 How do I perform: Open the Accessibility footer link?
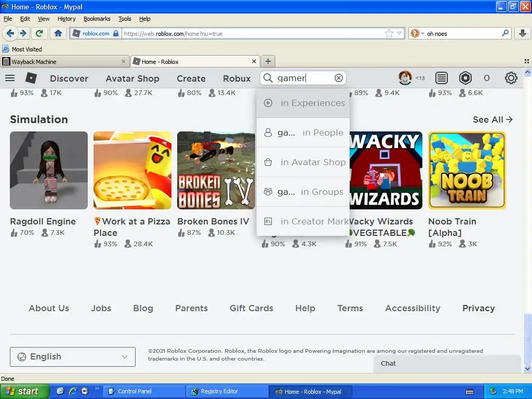coord(413,308)
